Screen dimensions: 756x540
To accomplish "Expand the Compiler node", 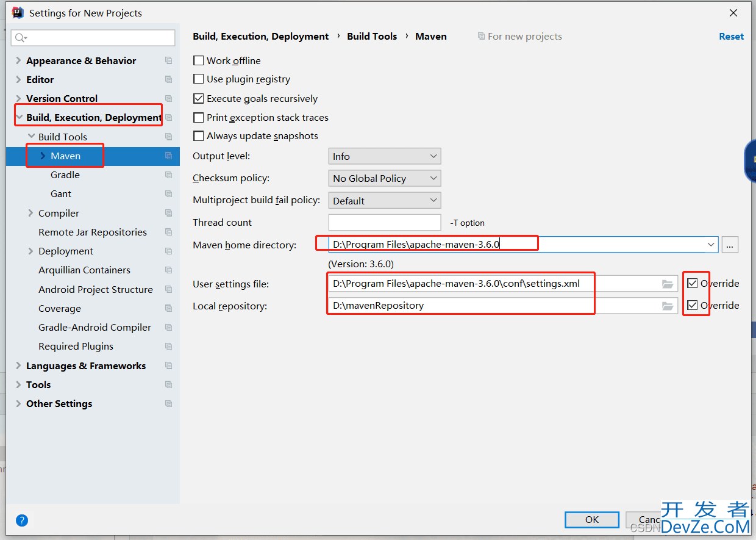I will [31, 214].
